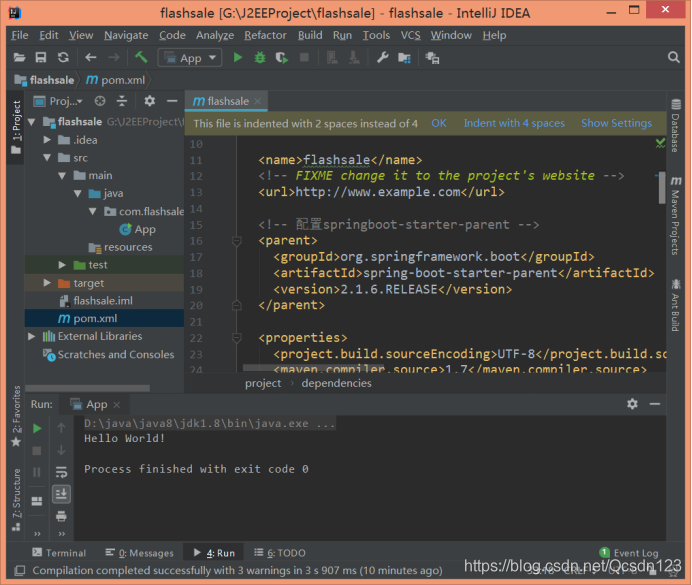Rerun App in Run panel

click(x=37, y=428)
